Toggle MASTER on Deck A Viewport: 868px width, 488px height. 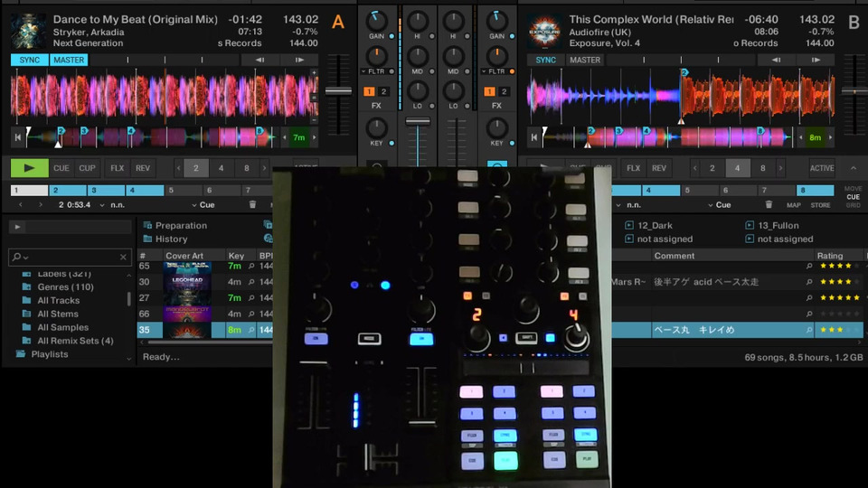[x=69, y=60]
